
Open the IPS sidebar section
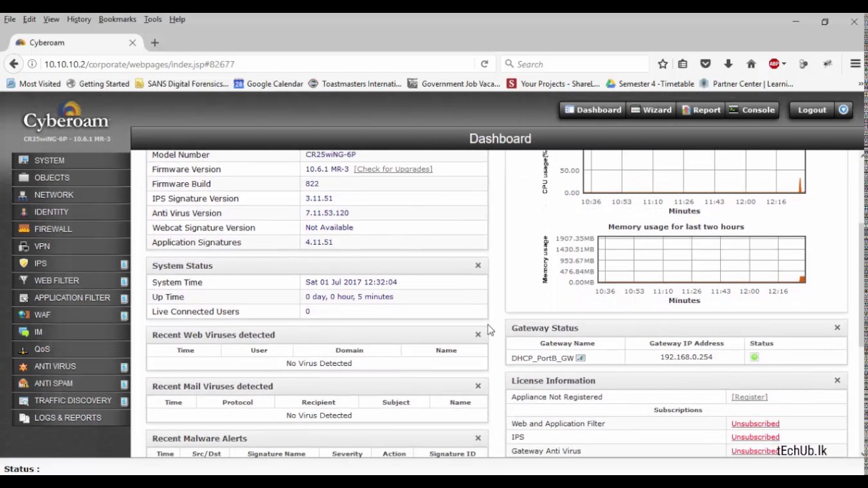click(71, 264)
